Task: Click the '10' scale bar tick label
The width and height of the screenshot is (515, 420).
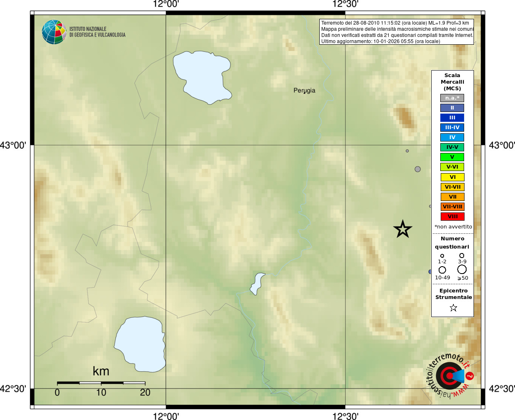Action: pos(101,393)
